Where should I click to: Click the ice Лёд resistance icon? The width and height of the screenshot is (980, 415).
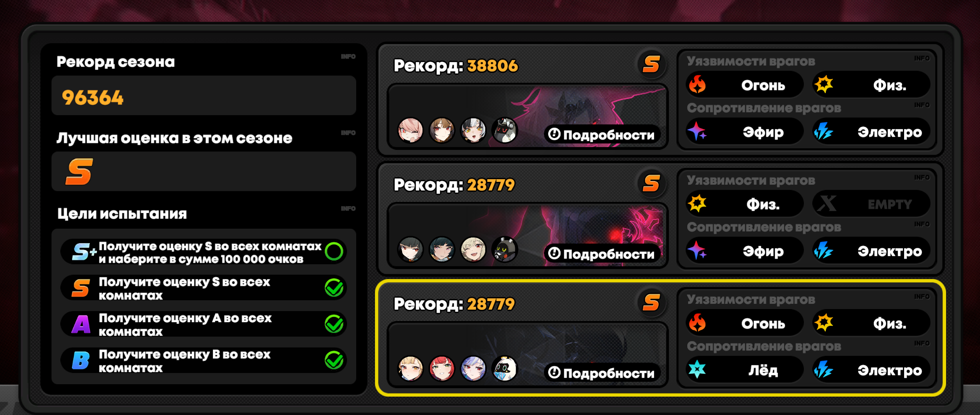pyautogui.click(x=697, y=370)
